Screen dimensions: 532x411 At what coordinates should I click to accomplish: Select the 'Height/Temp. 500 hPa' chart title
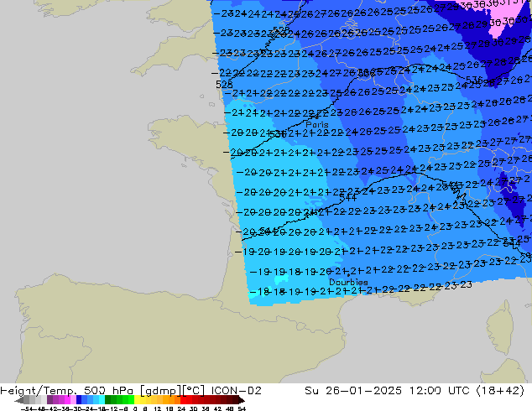[x=68, y=391]
